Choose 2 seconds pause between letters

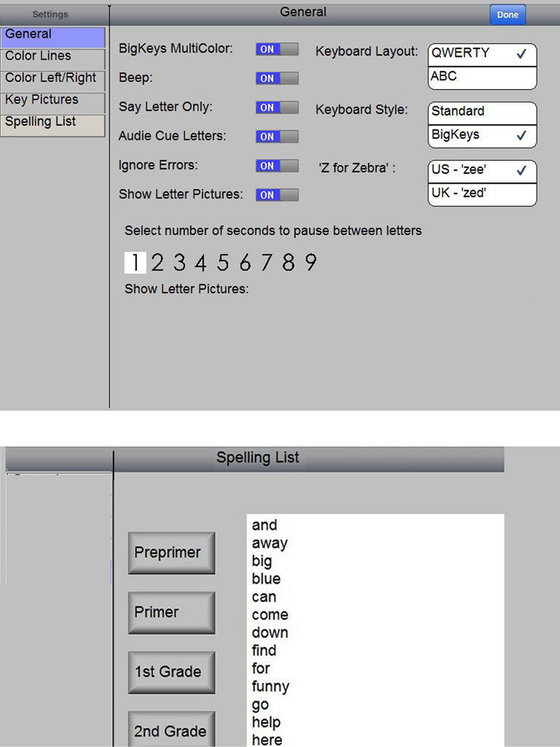157,262
